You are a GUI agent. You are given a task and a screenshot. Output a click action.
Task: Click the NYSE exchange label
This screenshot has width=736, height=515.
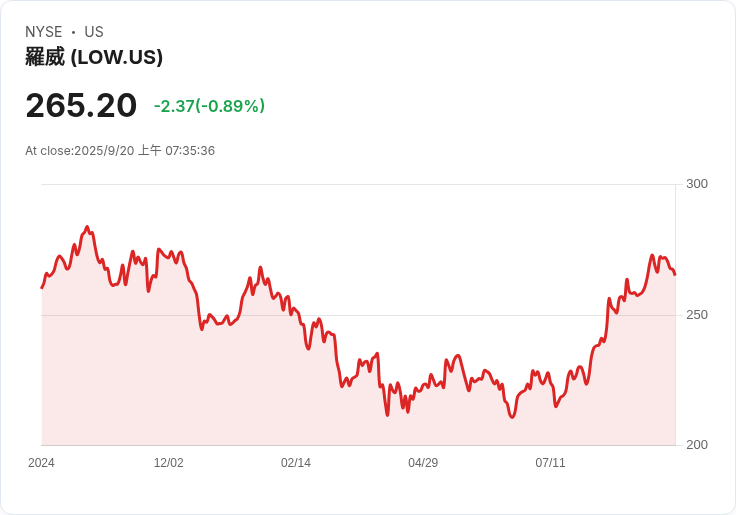coord(44,32)
